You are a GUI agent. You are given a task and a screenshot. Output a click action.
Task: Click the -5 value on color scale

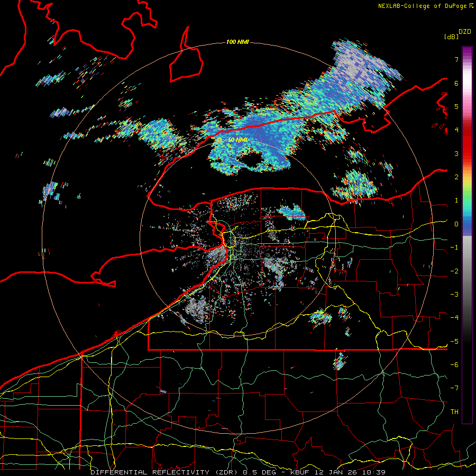454,342
